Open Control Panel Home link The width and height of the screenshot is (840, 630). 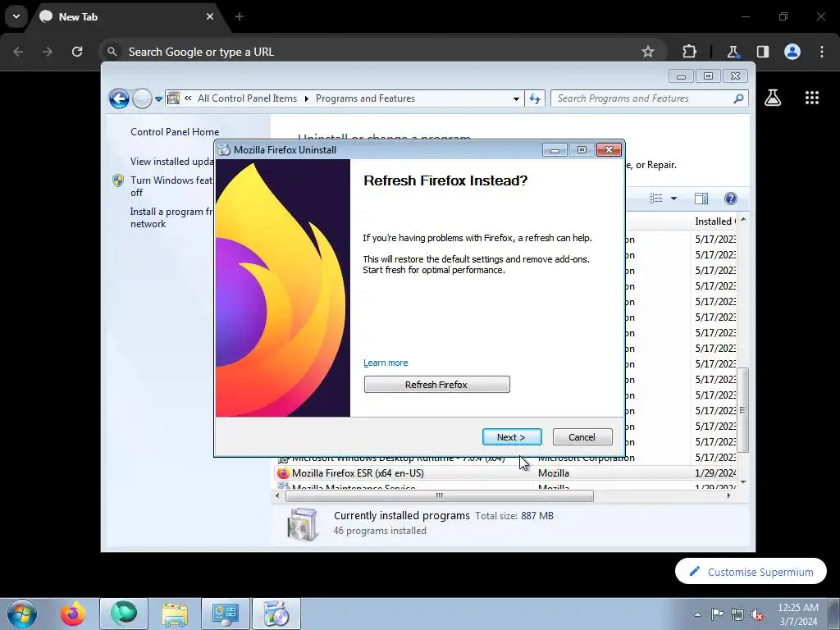(175, 132)
